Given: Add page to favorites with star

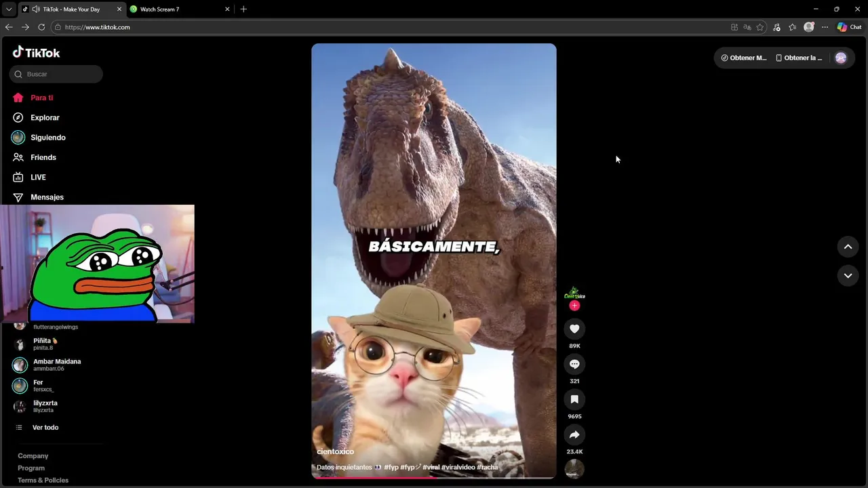Looking at the screenshot, I should pos(760,27).
